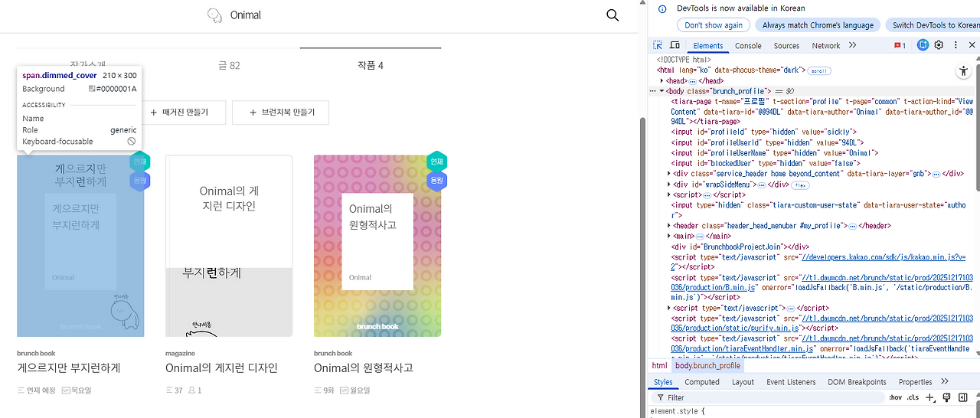Open the Event Listeners pane tab
This screenshot has width=980, height=418.
(791, 382)
